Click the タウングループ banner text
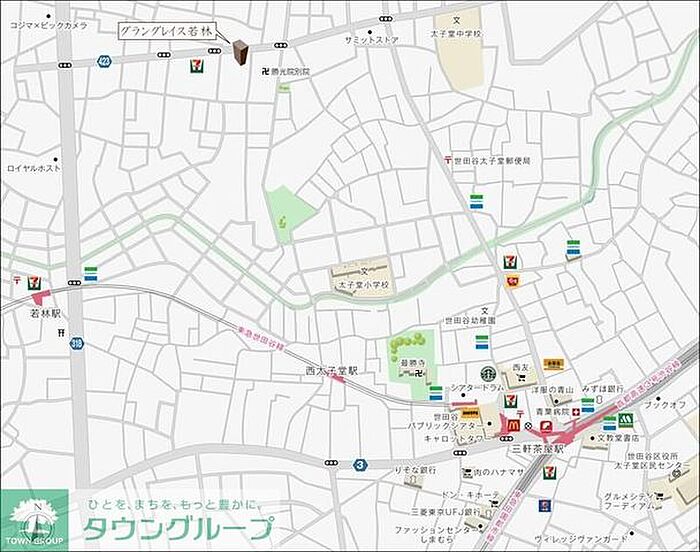 click(x=177, y=528)
